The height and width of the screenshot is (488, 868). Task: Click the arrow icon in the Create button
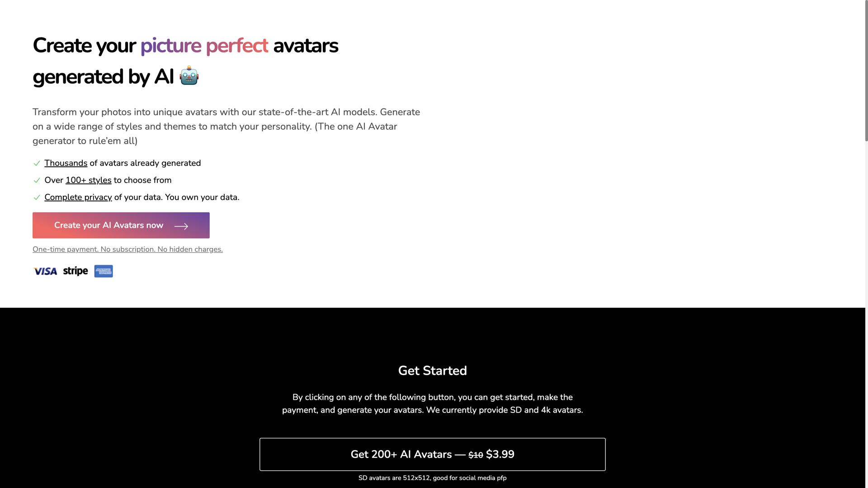pos(181,226)
